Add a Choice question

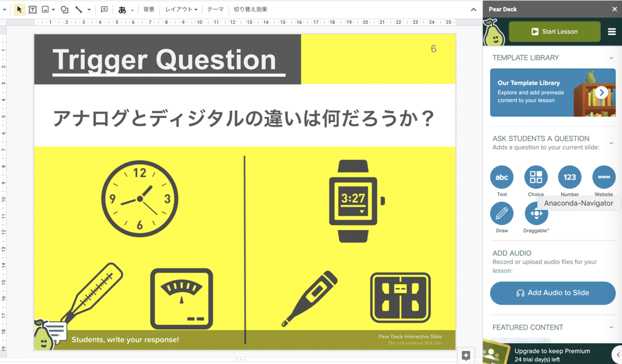pyautogui.click(x=536, y=178)
